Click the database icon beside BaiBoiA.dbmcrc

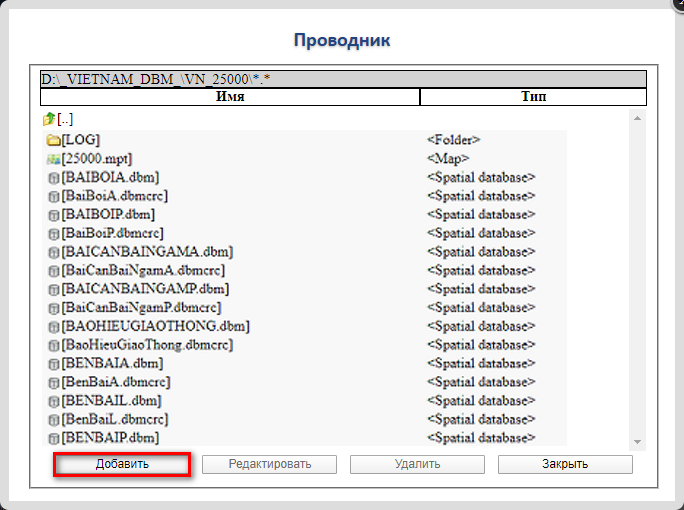click(x=53, y=196)
